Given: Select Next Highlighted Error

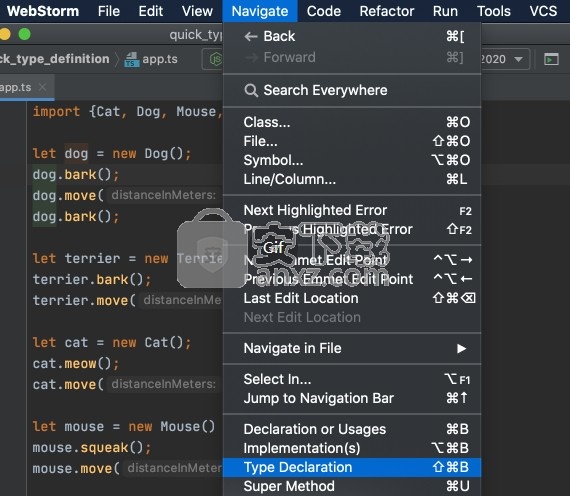Looking at the screenshot, I should (352, 210).
